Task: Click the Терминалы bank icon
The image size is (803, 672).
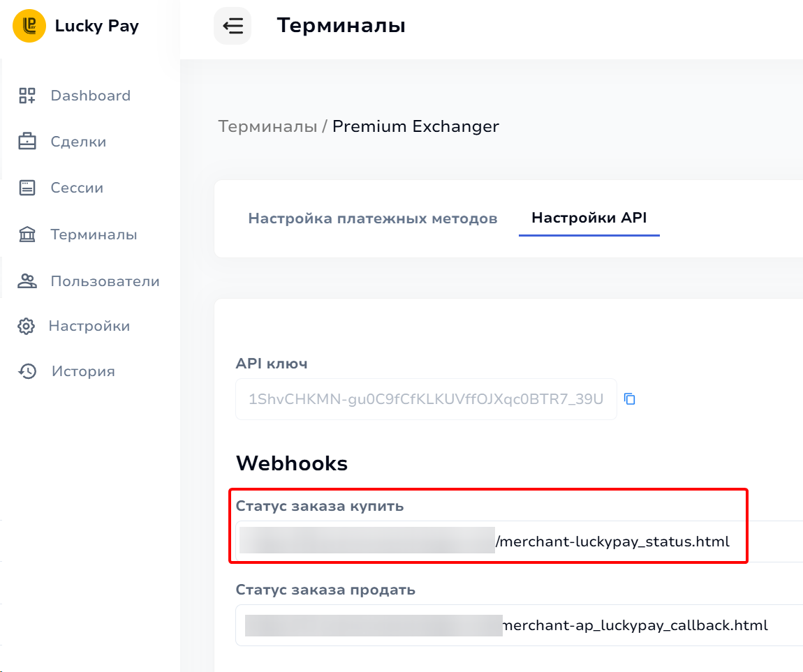Action: point(27,234)
